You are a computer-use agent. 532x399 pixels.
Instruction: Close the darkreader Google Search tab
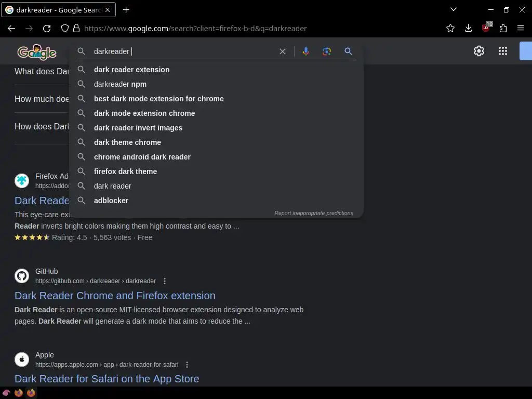click(x=108, y=10)
